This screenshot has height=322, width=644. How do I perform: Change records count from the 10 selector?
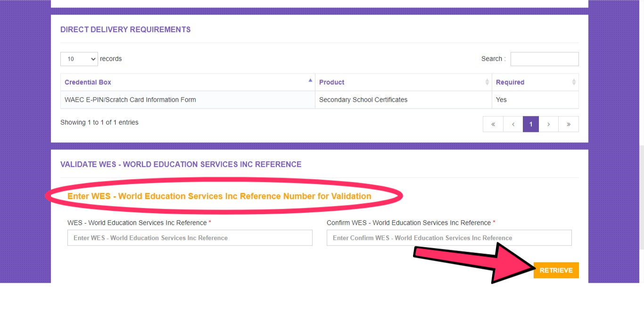pyautogui.click(x=79, y=58)
